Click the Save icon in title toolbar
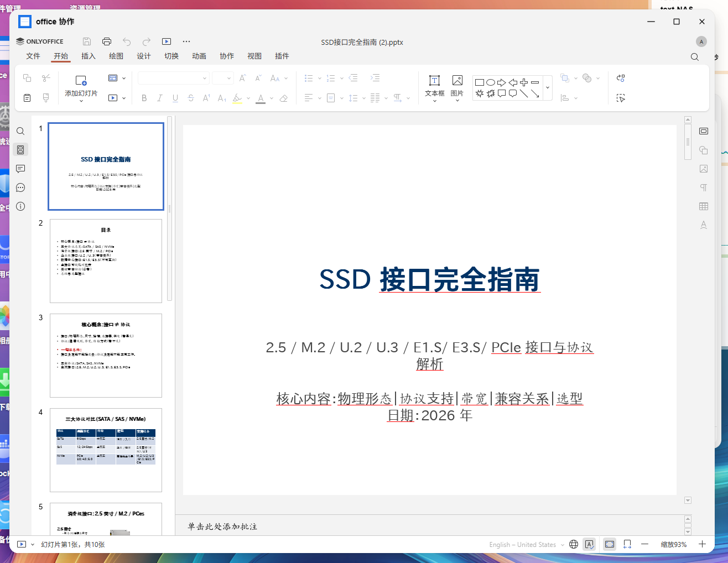Screen dimensions: 728x563 click(87, 41)
